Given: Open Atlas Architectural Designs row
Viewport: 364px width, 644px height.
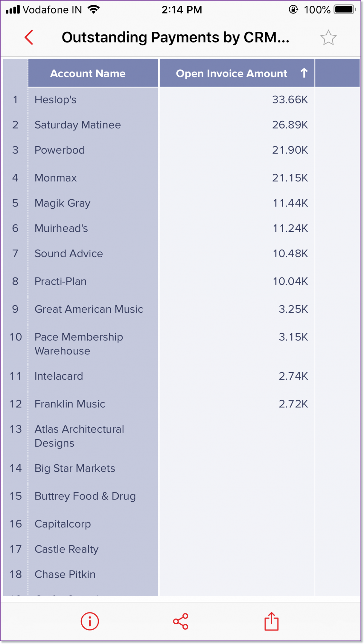Looking at the screenshot, I should coord(79,436).
